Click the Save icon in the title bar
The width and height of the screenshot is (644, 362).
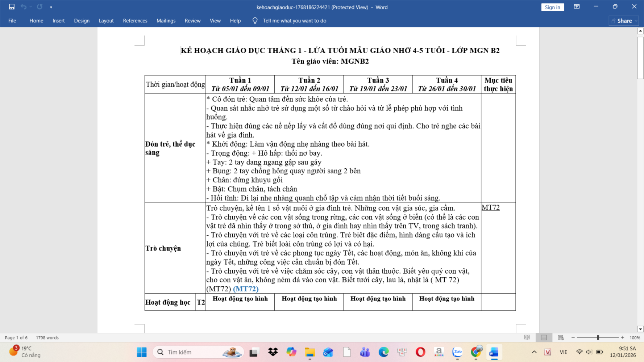12,7
